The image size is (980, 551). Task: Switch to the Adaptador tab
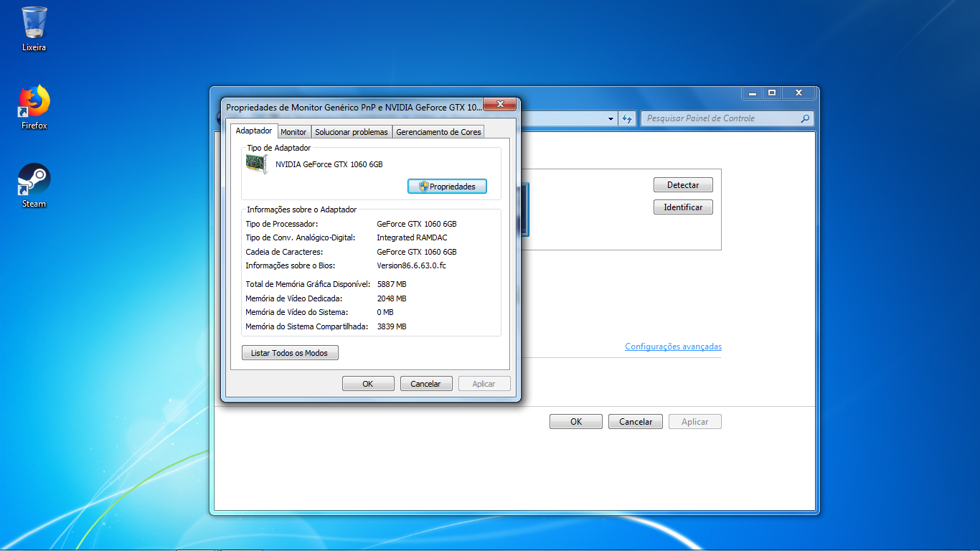[254, 131]
